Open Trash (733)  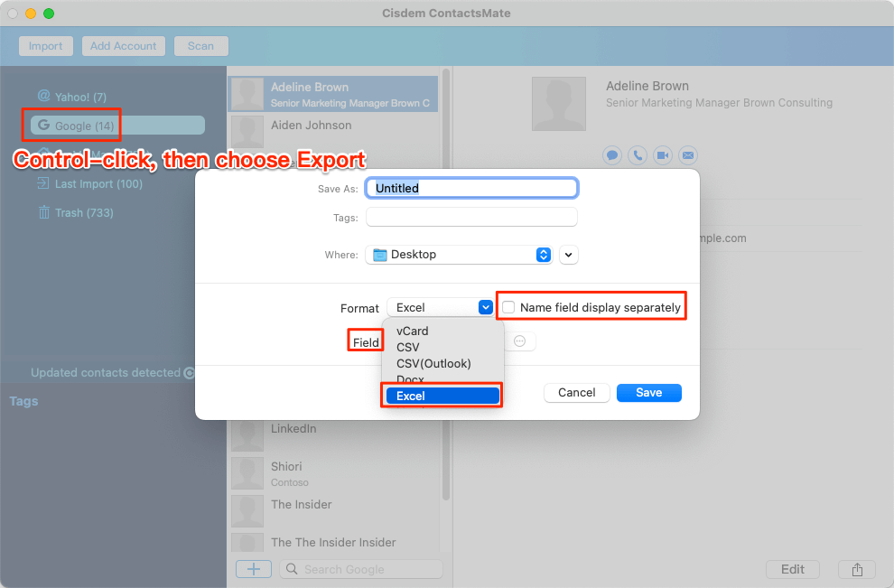point(84,213)
